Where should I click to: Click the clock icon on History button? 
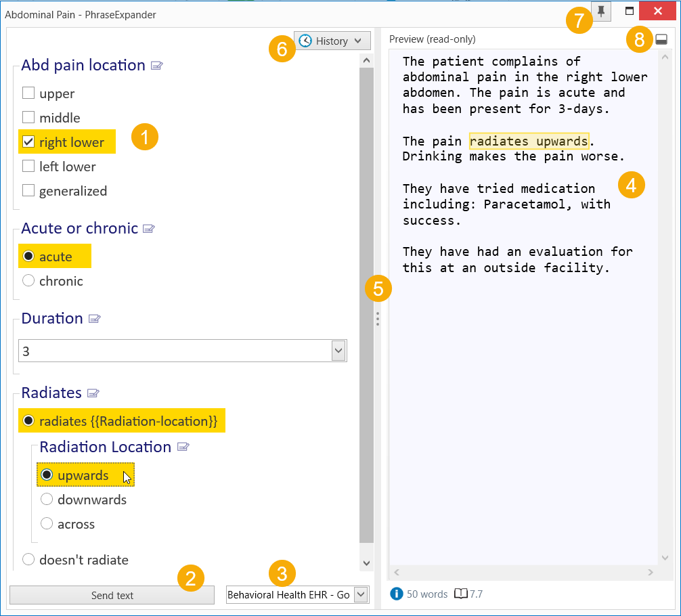pos(305,41)
